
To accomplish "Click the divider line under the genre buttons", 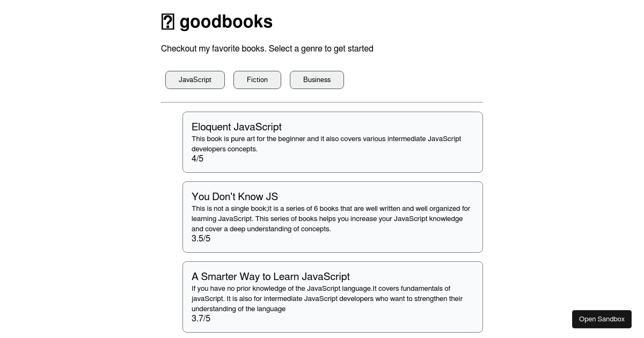I will [322, 101].
